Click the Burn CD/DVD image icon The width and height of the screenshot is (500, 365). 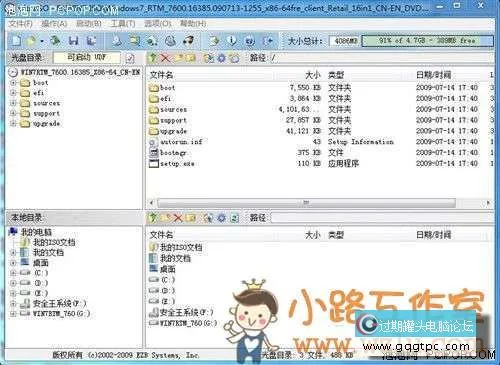[189, 41]
